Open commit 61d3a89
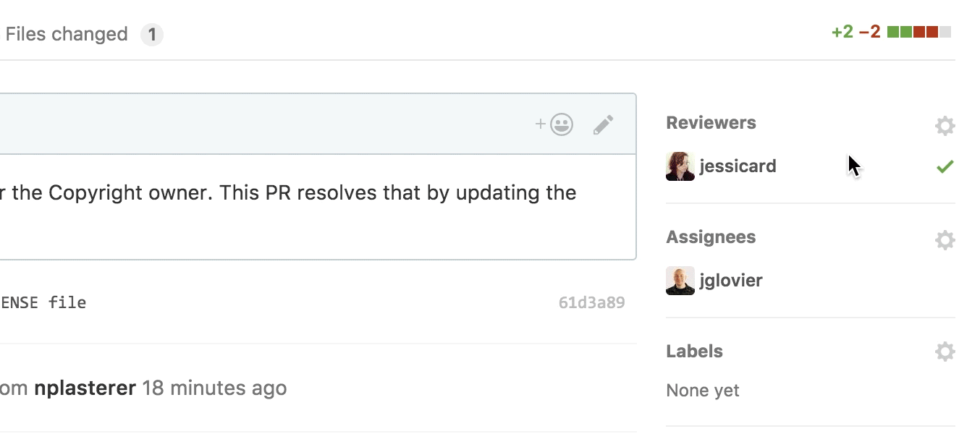Image resolution: width=980 pixels, height=434 pixels. pyautogui.click(x=591, y=302)
